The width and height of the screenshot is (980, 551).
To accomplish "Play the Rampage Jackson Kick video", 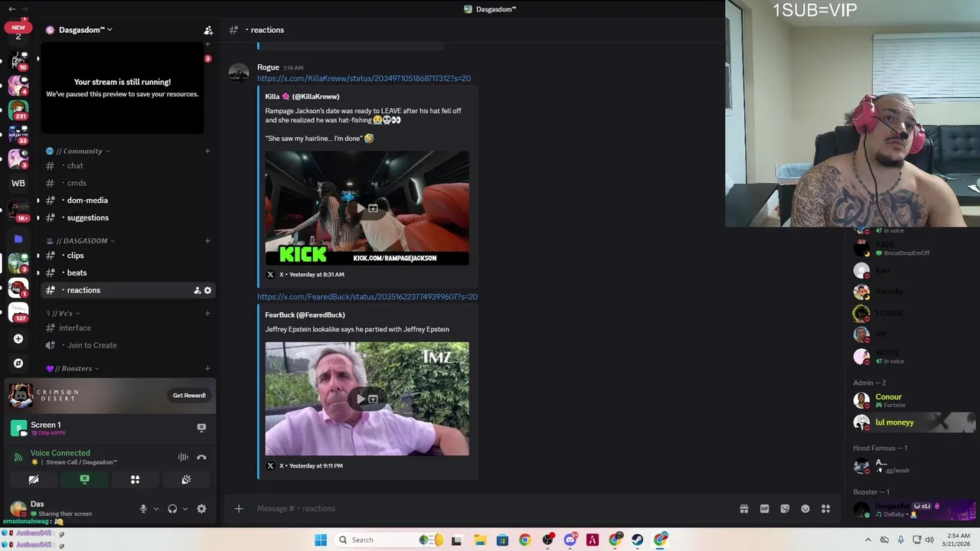I will click(361, 208).
